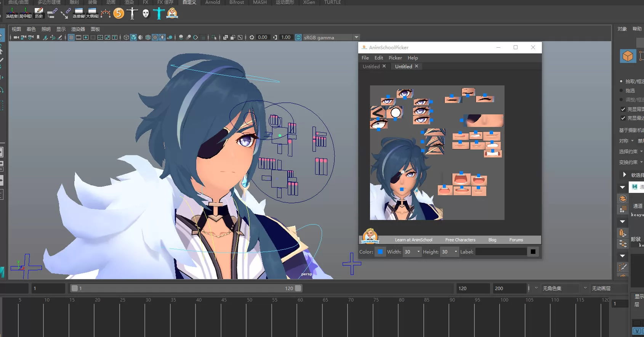Click the orange cube icon in right panel
Image resolution: width=644 pixels, height=337 pixels.
(628, 56)
